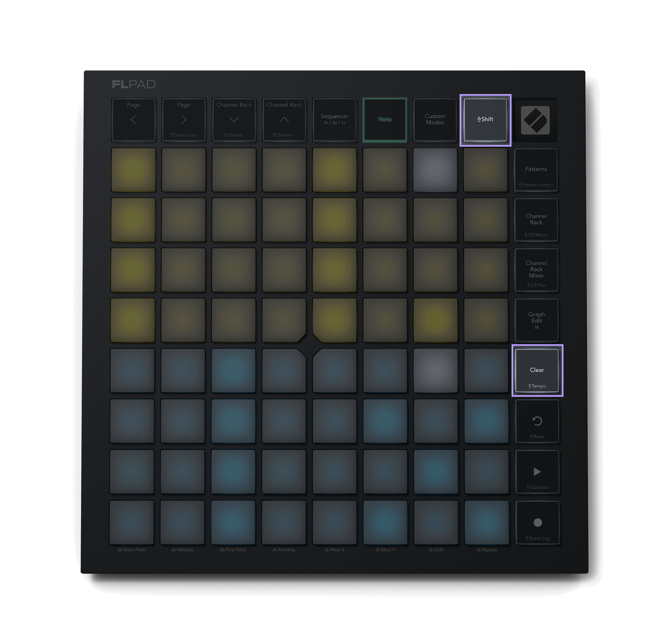Select Channel Rack Mixer button
This screenshot has height=644, width=669.
pyautogui.click(x=536, y=270)
